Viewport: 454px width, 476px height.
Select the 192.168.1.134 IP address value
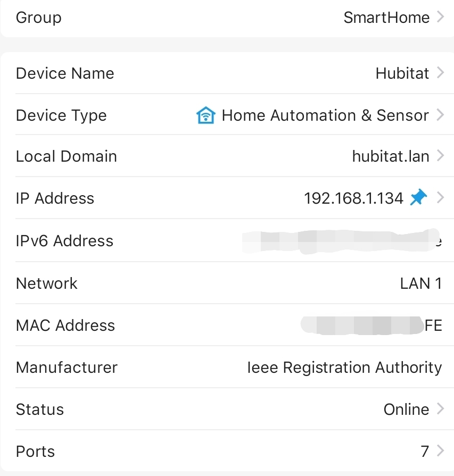(x=354, y=198)
